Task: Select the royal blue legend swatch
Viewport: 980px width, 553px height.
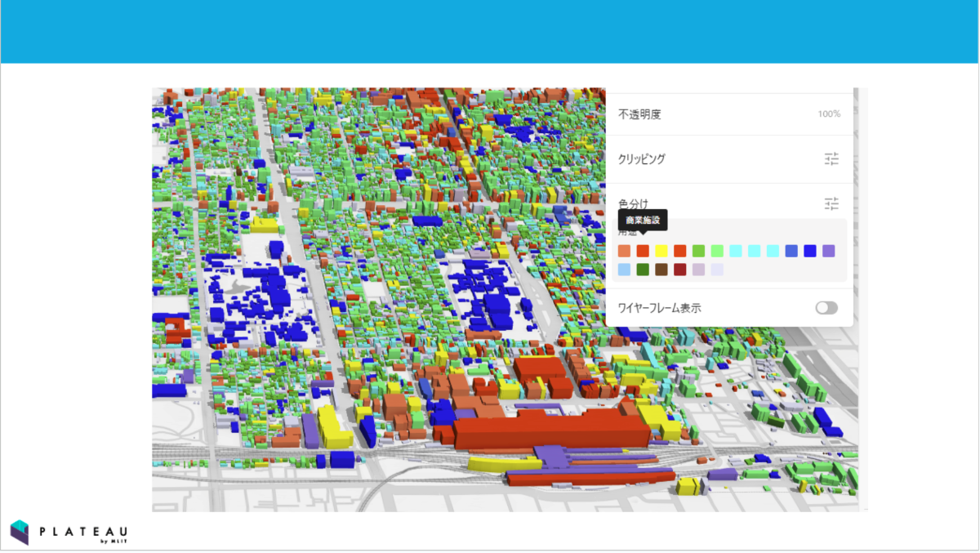Action: 791,251
